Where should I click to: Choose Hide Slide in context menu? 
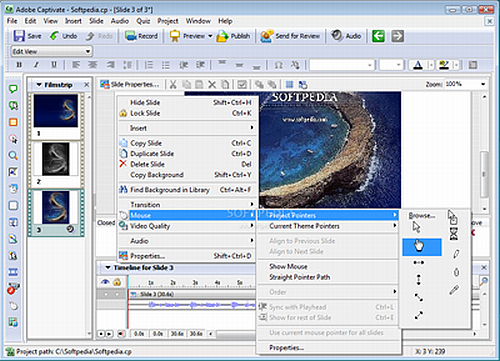(x=188, y=102)
